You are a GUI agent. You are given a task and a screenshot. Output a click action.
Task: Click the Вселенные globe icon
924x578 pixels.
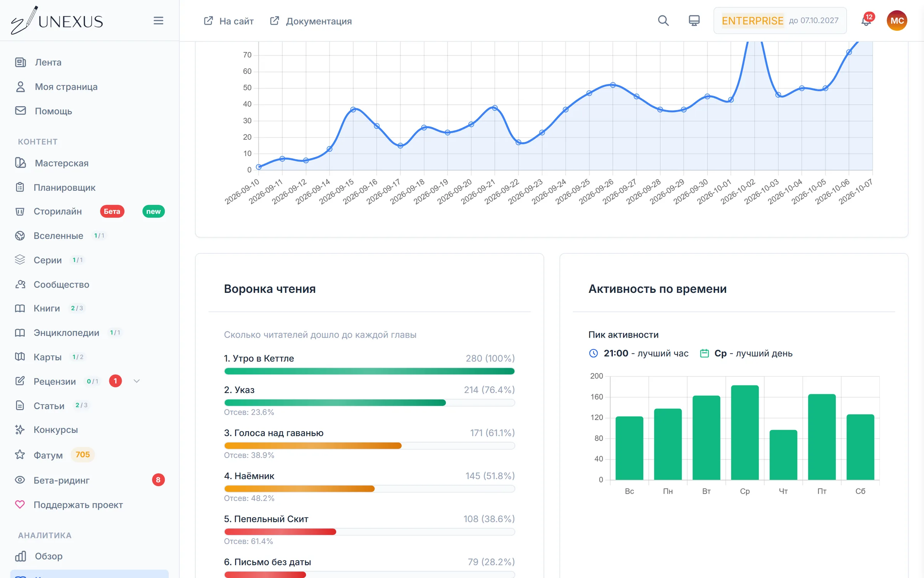(x=20, y=236)
